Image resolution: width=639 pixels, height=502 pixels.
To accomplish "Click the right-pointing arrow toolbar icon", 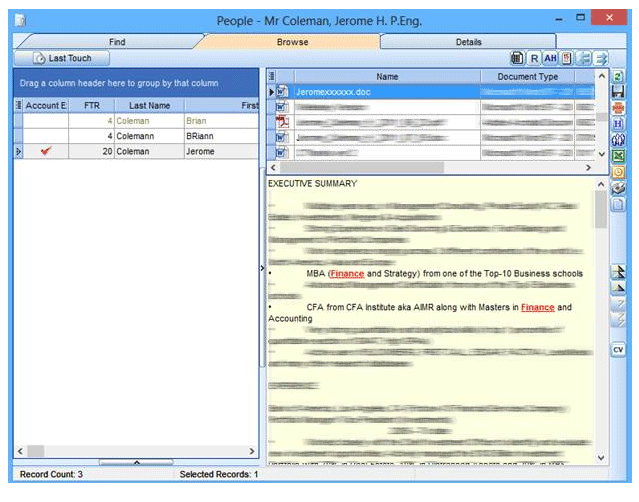I will (x=601, y=58).
